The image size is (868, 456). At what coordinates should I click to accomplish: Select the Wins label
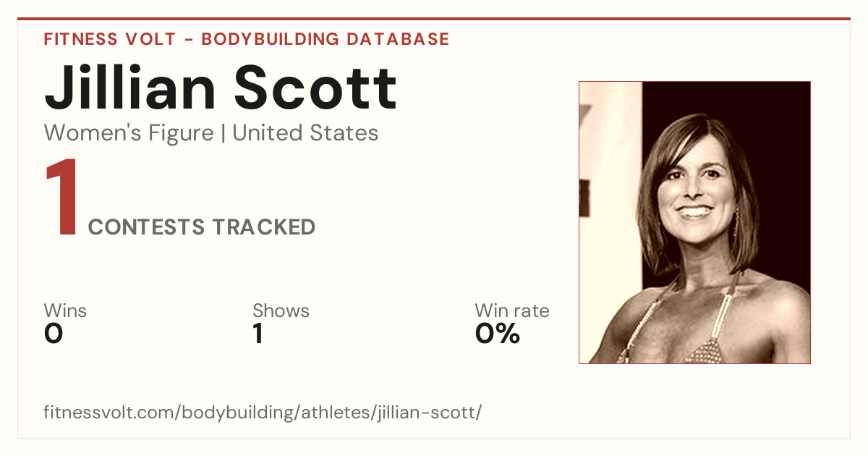[x=65, y=311]
